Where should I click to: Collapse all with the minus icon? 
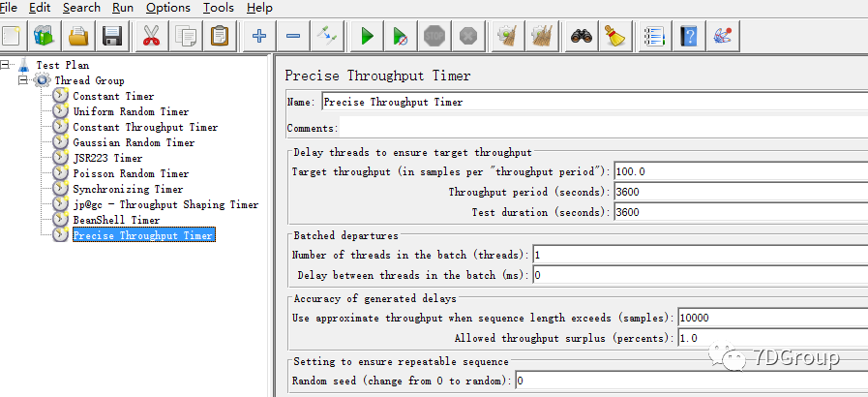[x=293, y=37]
